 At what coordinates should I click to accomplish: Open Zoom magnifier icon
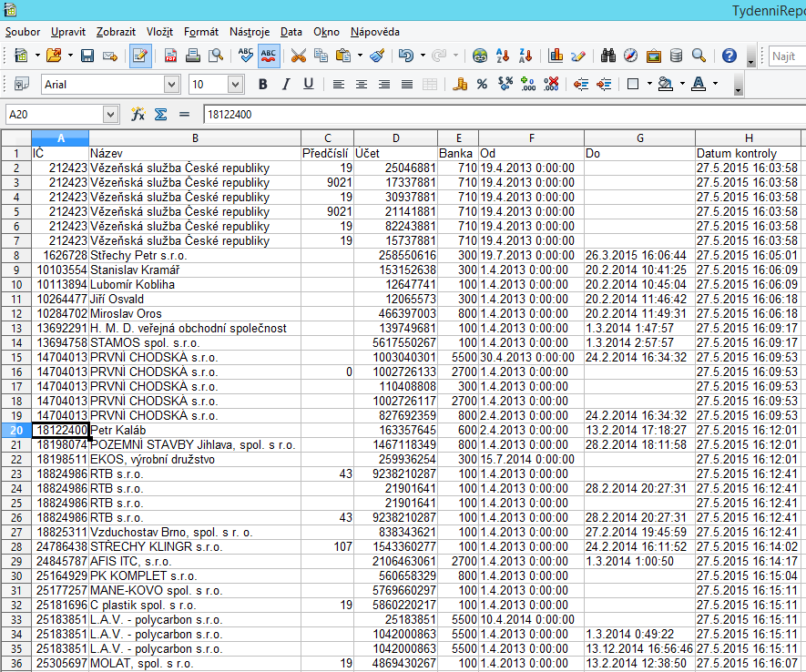pyautogui.click(x=699, y=55)
